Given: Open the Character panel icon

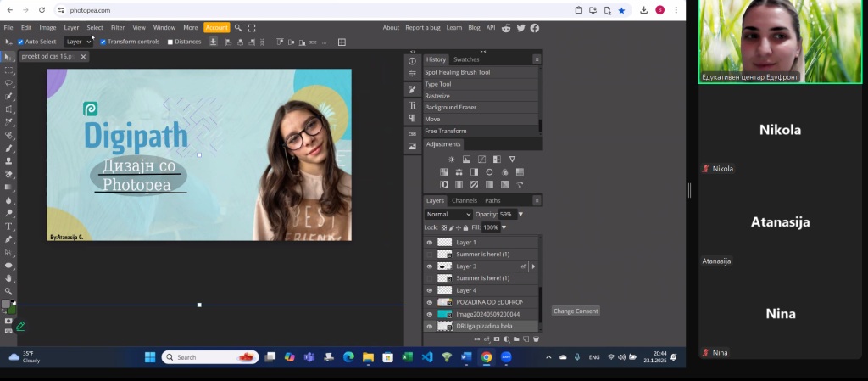Looking at the screenshot, I should [412, 105].
